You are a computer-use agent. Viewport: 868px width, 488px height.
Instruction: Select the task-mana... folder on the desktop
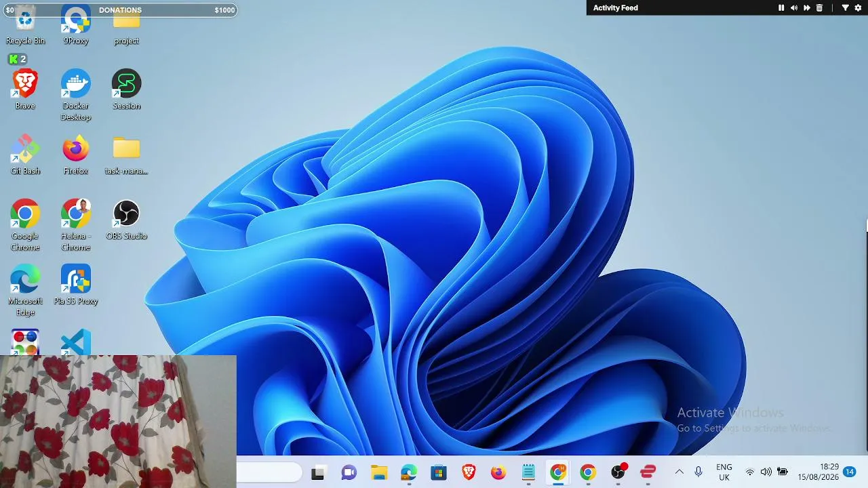127,155
